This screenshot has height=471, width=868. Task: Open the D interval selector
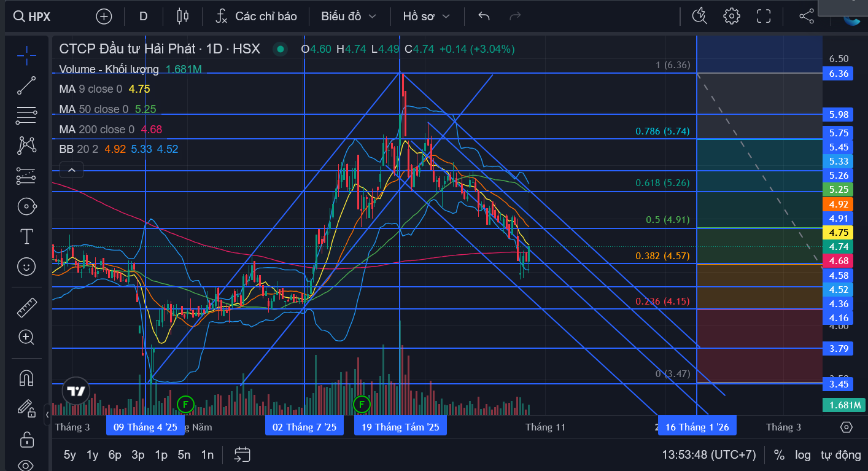pyautogui.click(x=143, y=17)
